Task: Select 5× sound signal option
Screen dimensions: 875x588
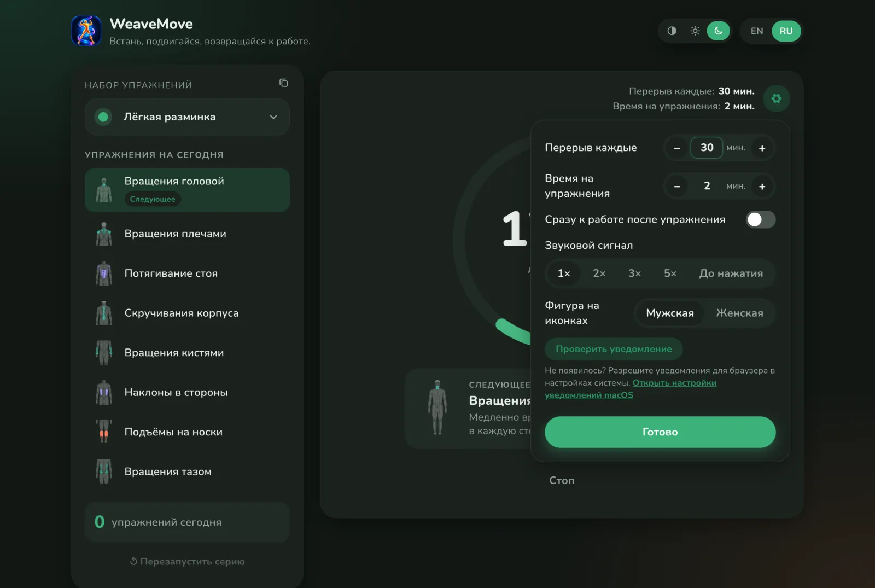Action: click(x=670, y=273)
